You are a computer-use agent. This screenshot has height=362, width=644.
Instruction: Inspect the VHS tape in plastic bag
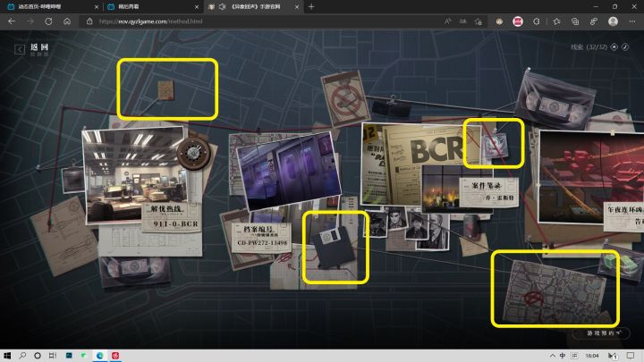point(554,99)
